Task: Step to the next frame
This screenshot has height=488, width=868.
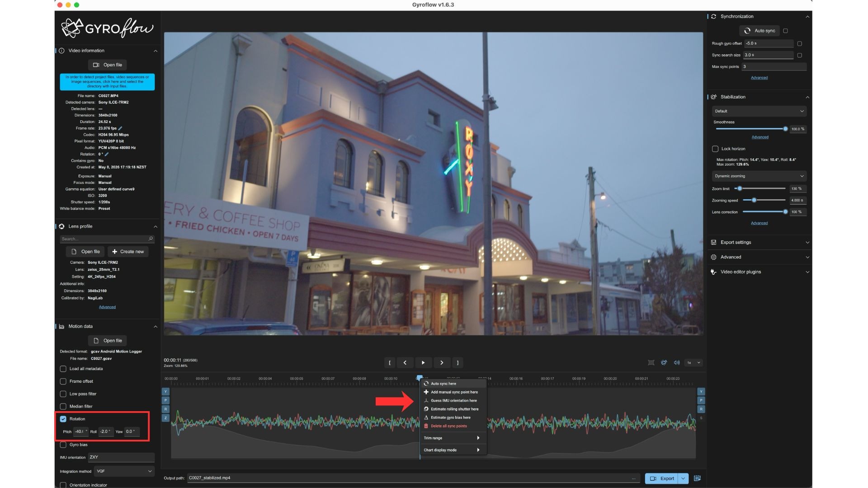Action: [x=442, y=362]
